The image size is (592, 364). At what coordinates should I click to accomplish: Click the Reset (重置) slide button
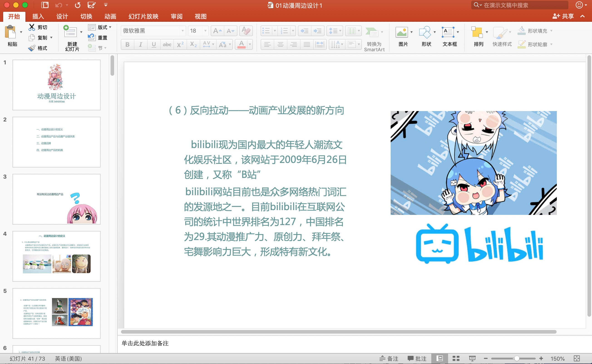point(98,38)
